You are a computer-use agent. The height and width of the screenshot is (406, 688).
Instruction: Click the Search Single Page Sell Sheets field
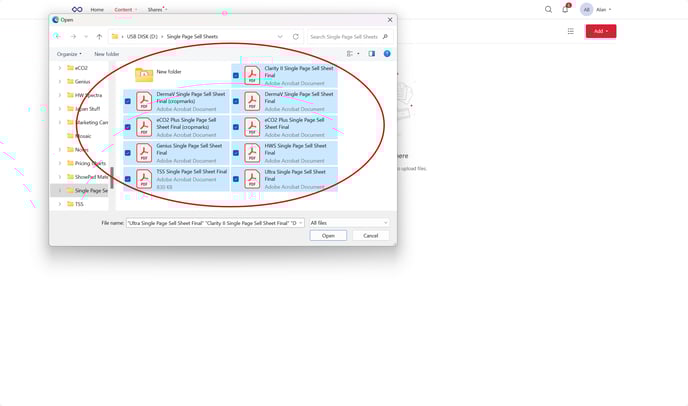pyautogui.click(x=343, y=37)
